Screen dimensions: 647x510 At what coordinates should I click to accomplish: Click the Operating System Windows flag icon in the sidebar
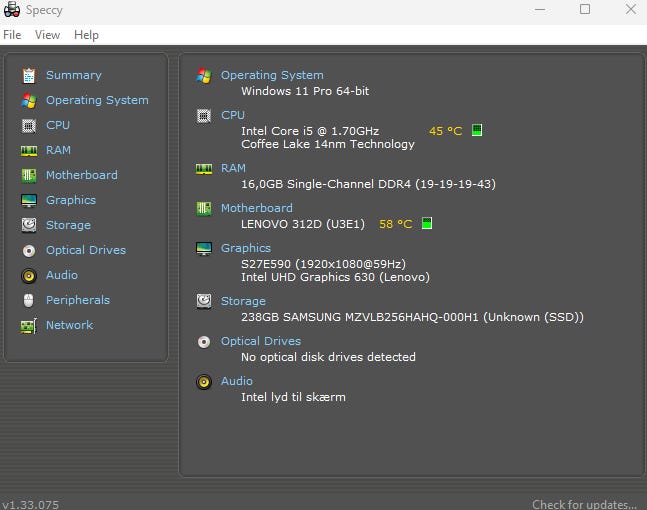tap(29, 101)
